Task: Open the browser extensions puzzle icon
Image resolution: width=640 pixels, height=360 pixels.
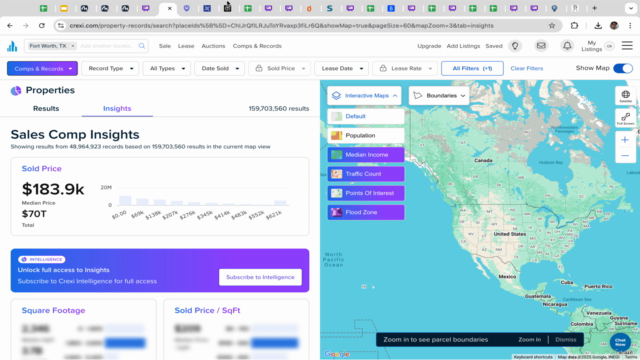Action: [x=574, y=26]
